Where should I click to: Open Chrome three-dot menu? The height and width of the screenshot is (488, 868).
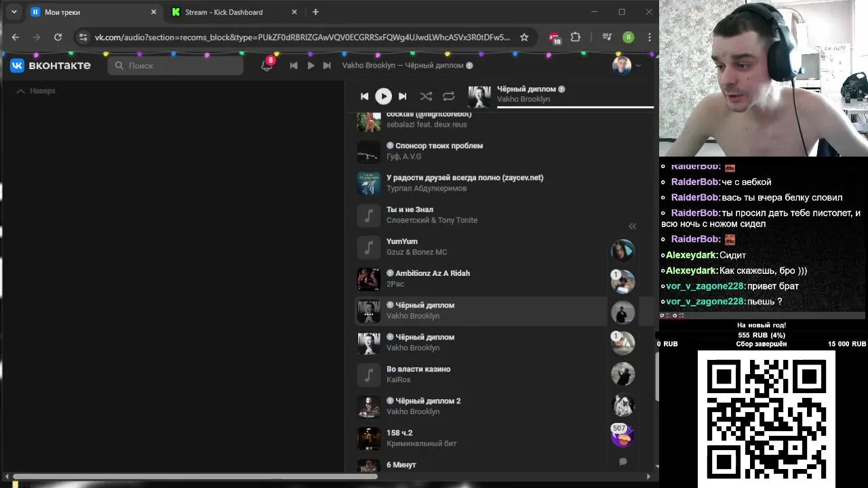tap(650, 37)
